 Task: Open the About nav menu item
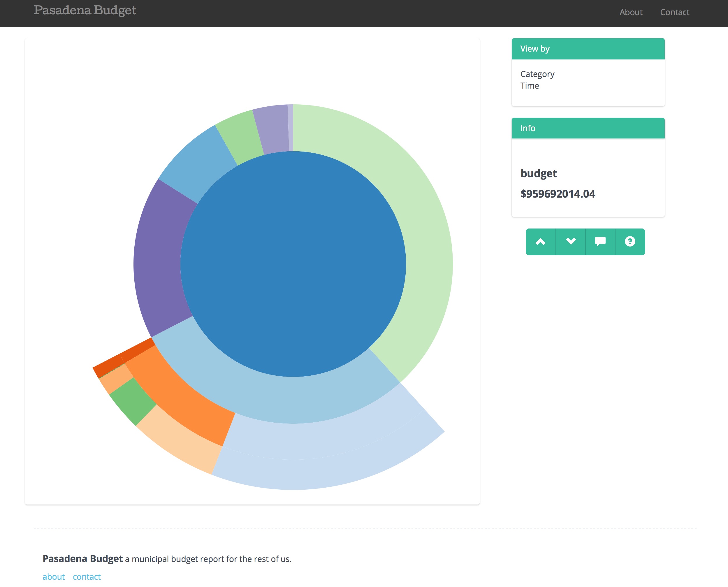pos(631,13)
